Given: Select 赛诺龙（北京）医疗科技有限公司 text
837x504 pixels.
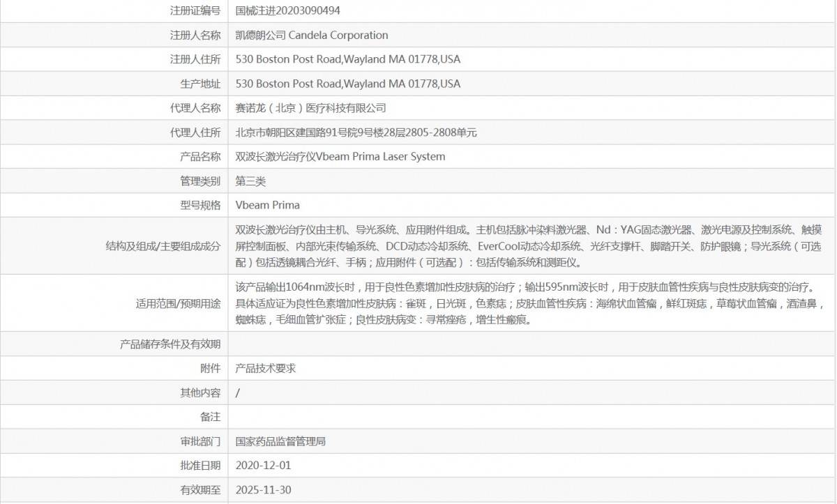Looking at the screenshot, I should pyautogui.click(x=311, y=108).
